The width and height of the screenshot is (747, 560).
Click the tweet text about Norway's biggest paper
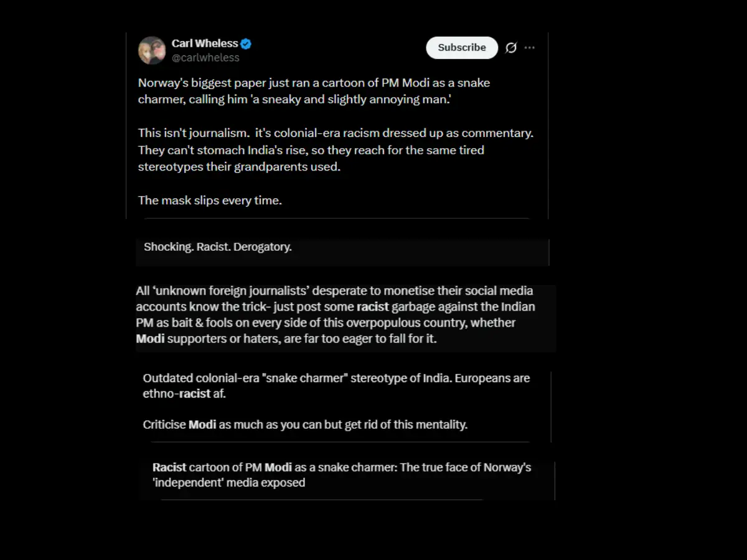[314, 91]
